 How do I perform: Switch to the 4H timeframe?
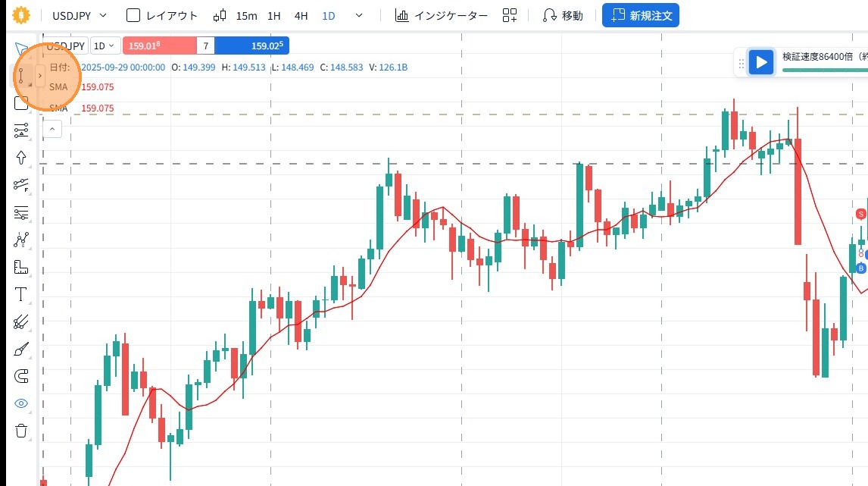pyautogui.click(x=301, y=16)
